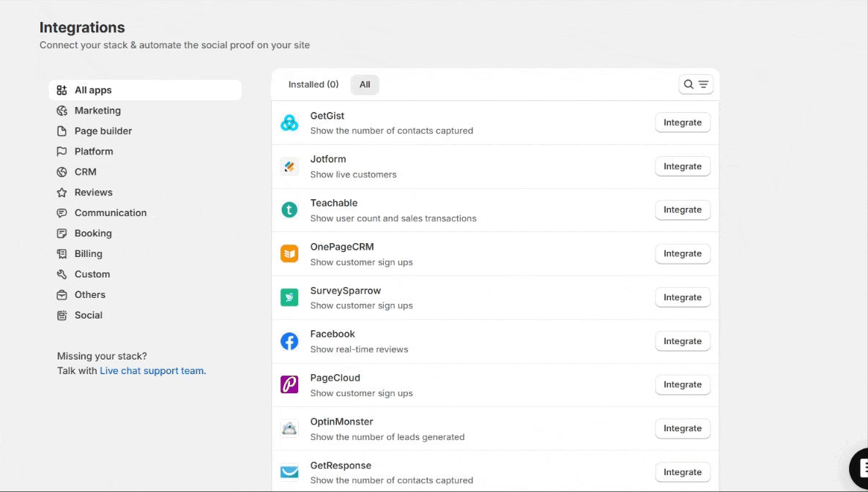Image resolution: width=868 pixels, height=492 pixels.
Task: Click the OptinMonster app name
Action: tap(341, 422)
